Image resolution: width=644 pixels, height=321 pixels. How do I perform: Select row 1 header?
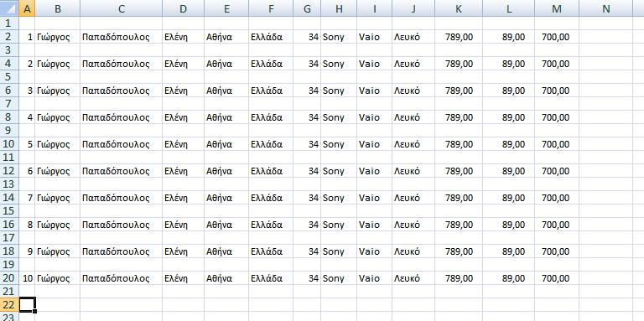pos(9,23)
